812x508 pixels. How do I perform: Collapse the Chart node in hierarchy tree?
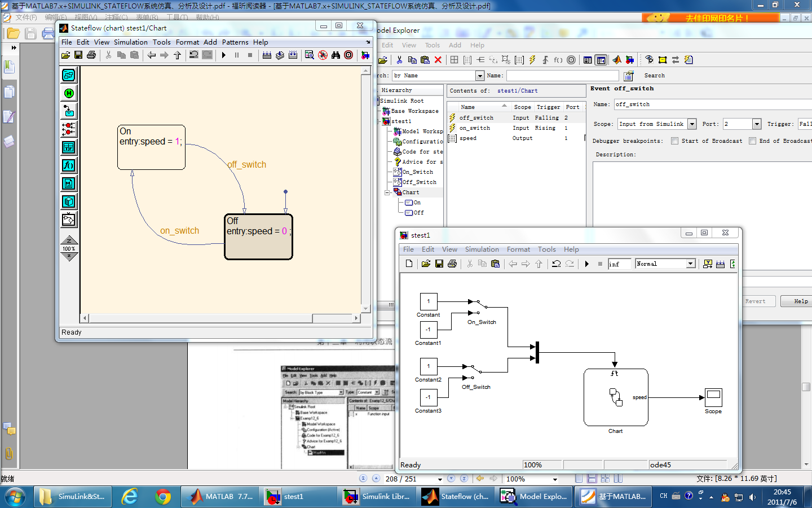click(x=387, y=192)
